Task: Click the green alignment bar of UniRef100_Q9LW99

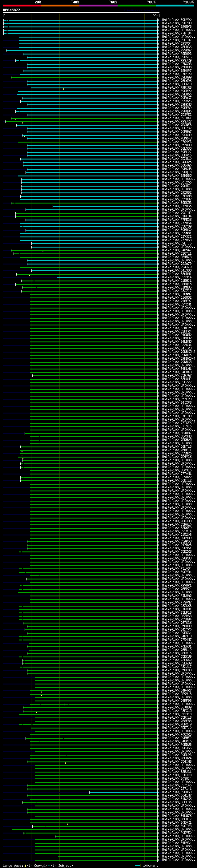Action: (x=85, y=78)
